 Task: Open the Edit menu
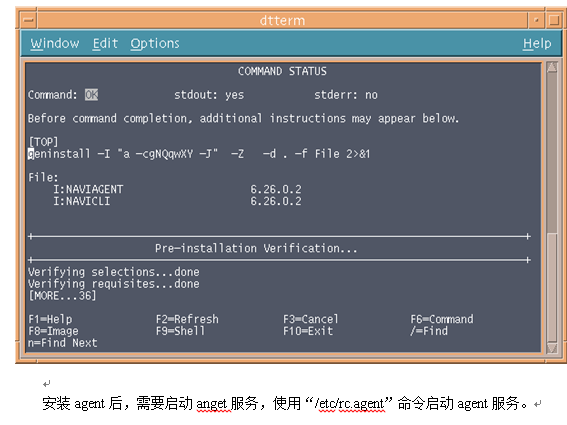tap(105, 44)
